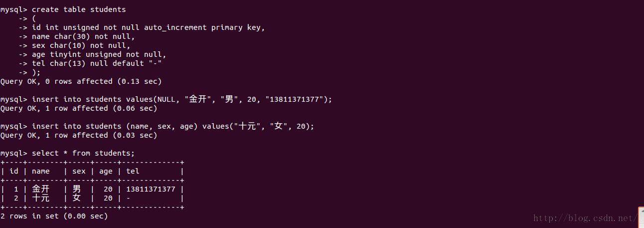Image resolution: width=644 pixels, height=228 pixels.
Task: Select the "id" column header in results
Action: pos(14,171)
